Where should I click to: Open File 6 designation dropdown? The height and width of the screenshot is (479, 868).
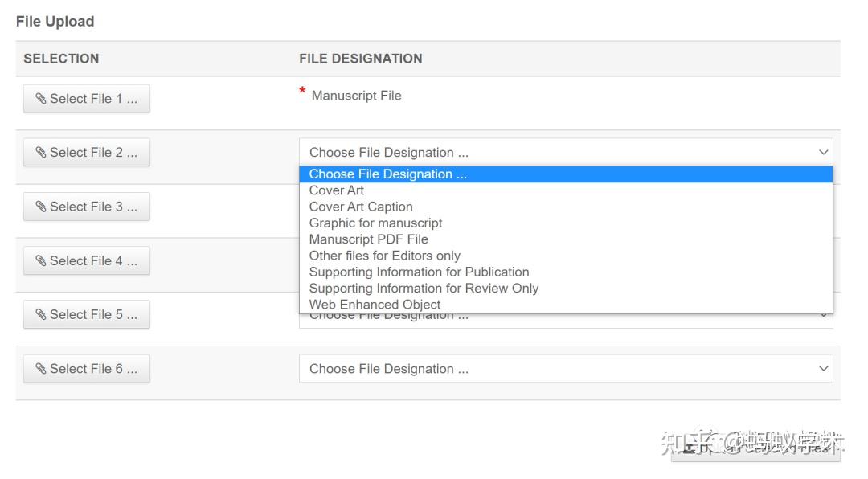pos(565,369)
